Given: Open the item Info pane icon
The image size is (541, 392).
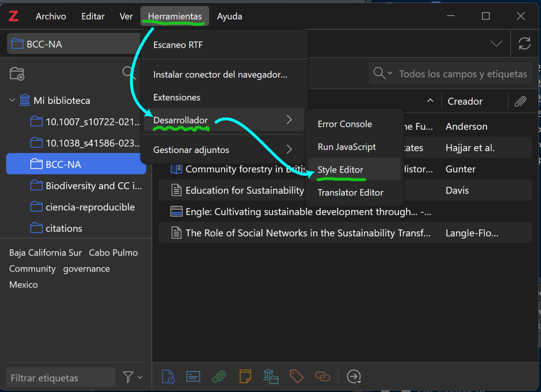Looking at the screenshot, I should 168,377.
